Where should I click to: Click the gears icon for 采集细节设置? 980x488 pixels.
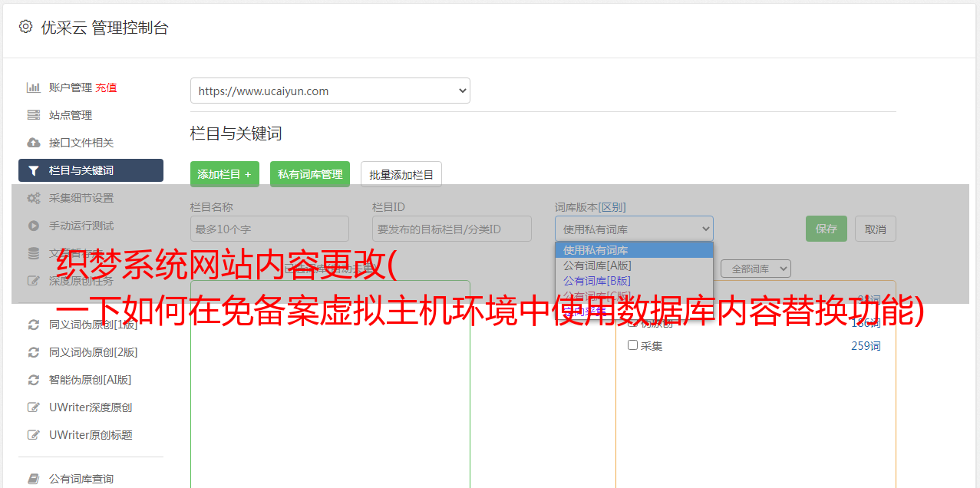[34, 198]
